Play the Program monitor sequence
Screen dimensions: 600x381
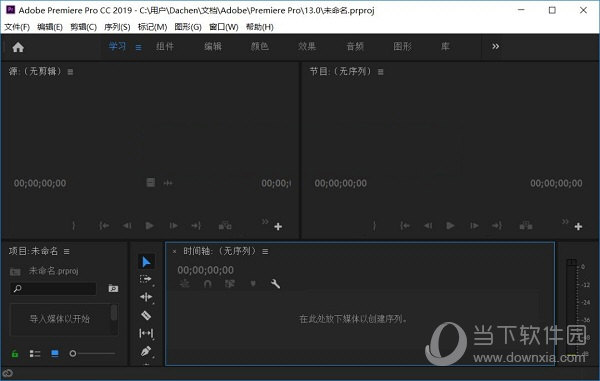[x=450, y=226]
